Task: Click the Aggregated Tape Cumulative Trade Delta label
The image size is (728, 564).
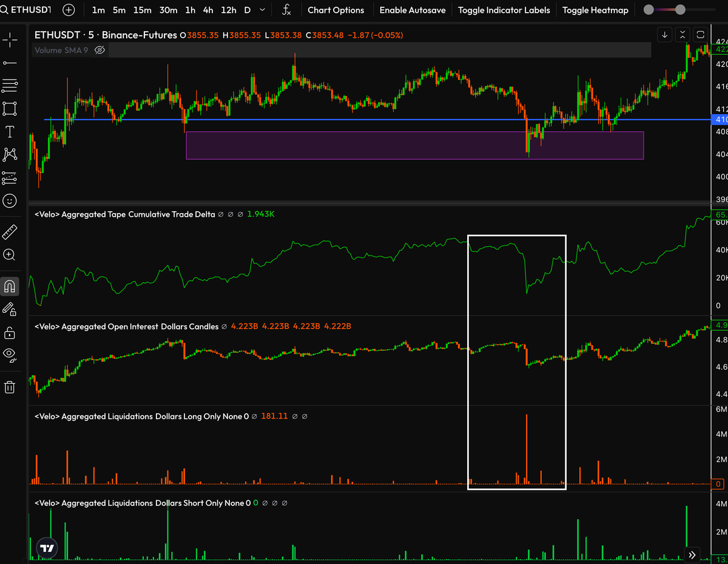Action: [125, 214]
